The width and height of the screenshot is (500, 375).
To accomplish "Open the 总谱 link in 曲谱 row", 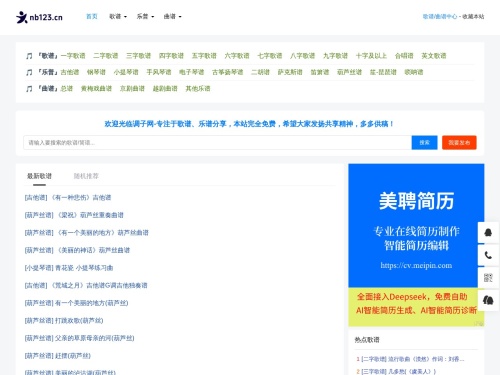I will (67, 88).
